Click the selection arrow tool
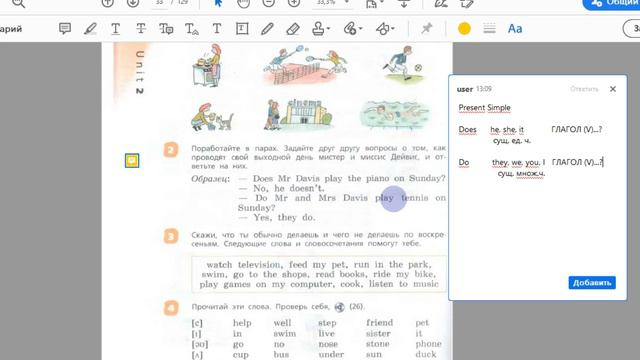The width and height of the screenshot is (640, 360). [218, 3]
